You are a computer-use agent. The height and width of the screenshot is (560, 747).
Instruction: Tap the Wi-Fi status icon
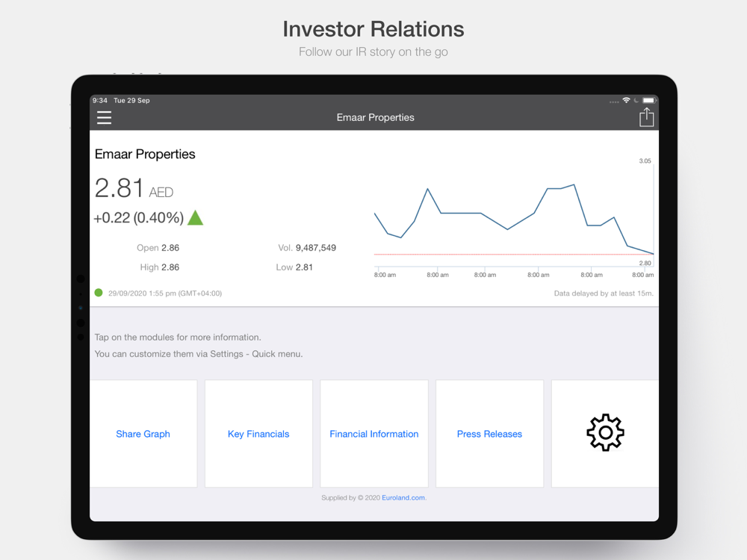point(626,100)
